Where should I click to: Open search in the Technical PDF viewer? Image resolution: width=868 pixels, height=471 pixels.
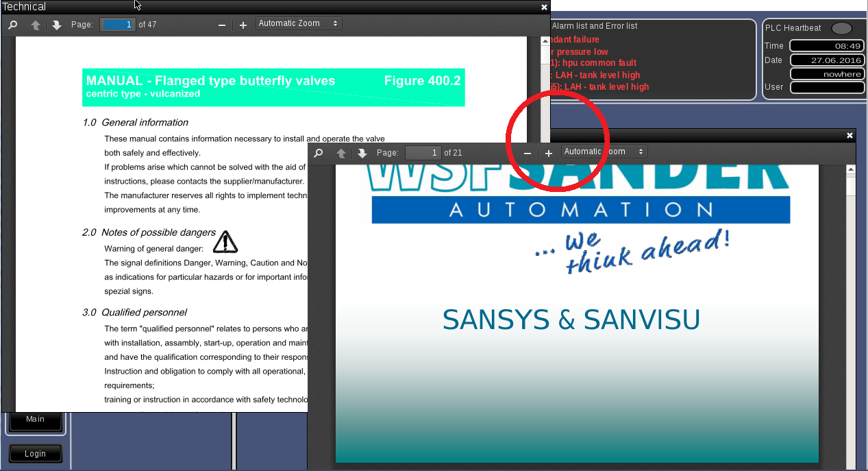(x=12, y=25)
